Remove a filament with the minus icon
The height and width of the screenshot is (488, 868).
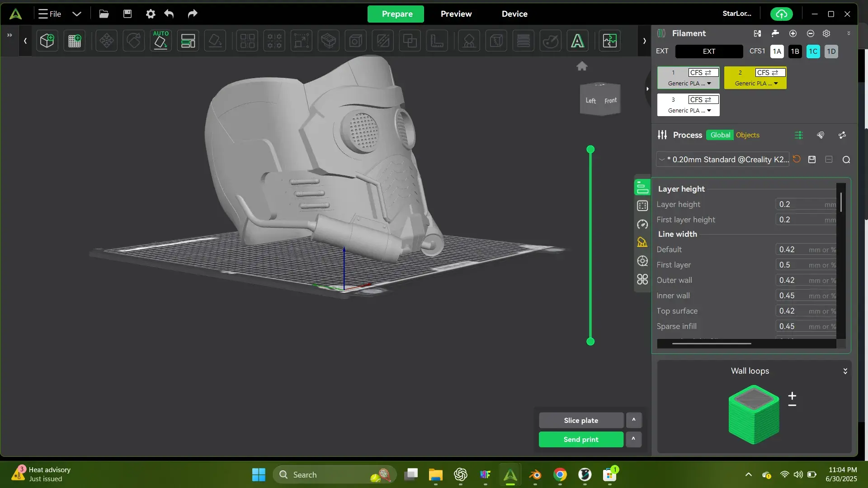(x=810, y=33)
